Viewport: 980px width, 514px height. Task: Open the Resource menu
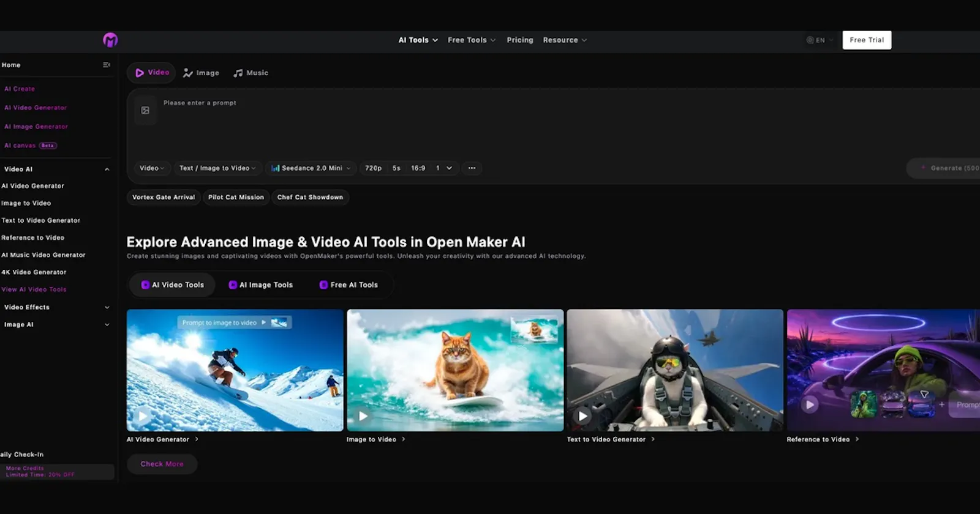point(565,40)
